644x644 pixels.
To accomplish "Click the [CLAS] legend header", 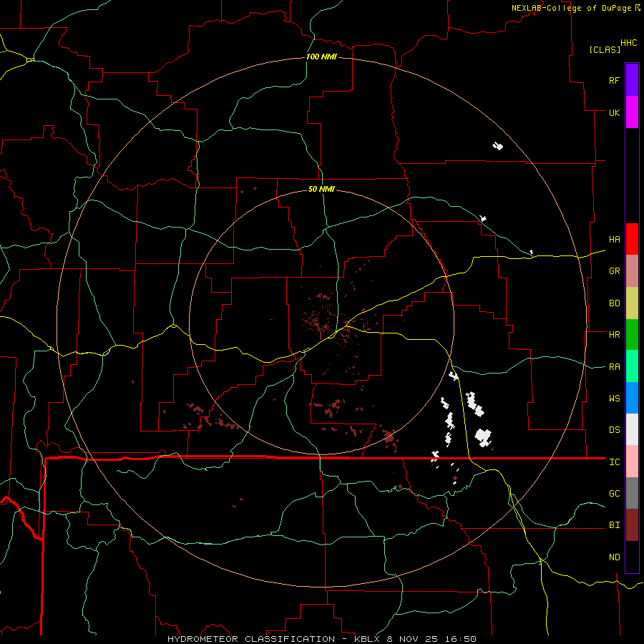I will (605, 49).
